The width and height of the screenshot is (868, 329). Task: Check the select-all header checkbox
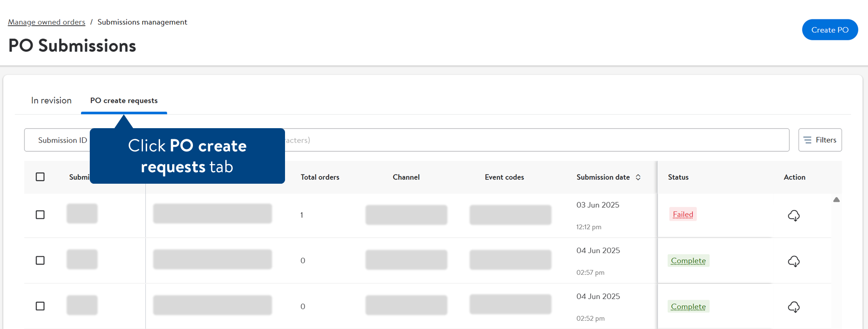pos(40,177)
